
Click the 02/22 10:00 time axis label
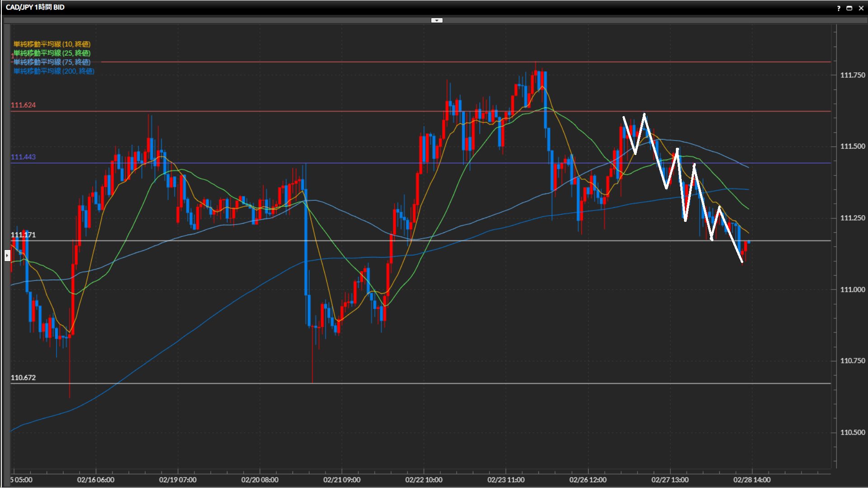pyautogui.click(x=424, y=479)
